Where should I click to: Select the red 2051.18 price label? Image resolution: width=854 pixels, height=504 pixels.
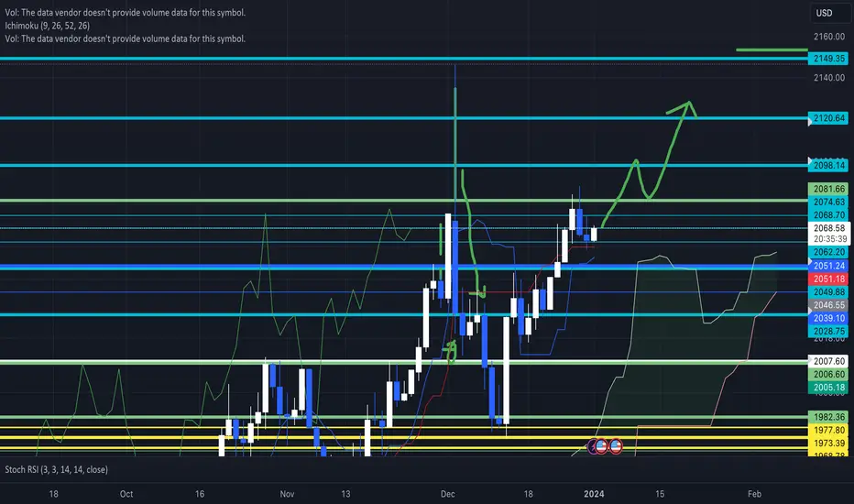pos(827,279)
